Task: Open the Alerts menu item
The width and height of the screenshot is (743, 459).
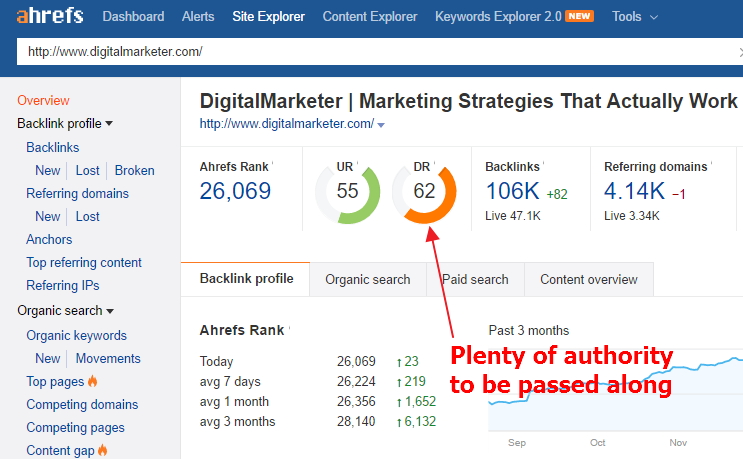Action: pos(198,17)
